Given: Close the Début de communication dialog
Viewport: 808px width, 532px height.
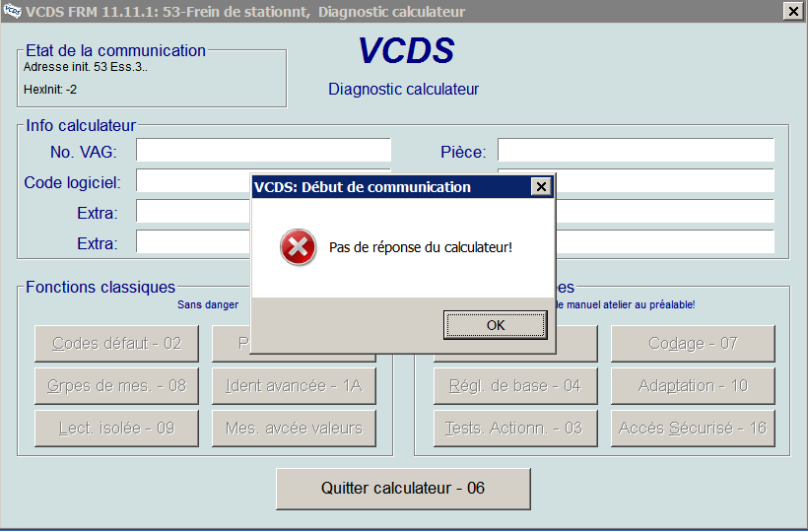Looking at the screenshot, I should click(540, 187).
